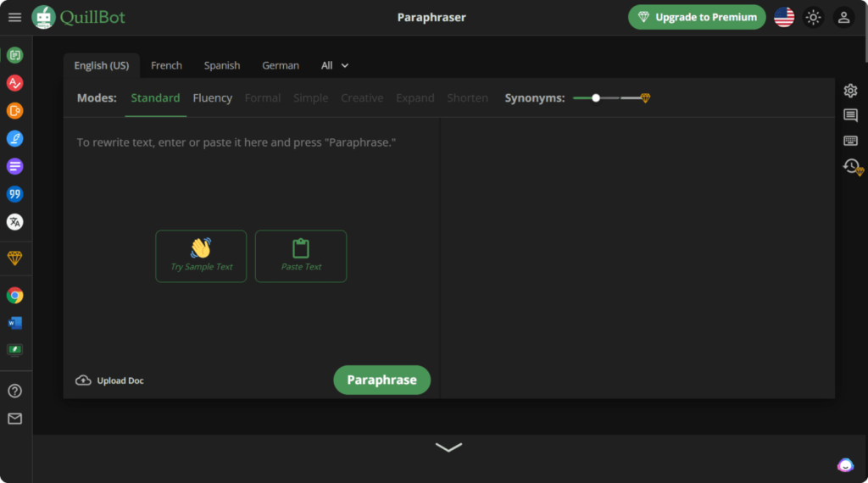Click the QuillBot logo
Image resolution: width=868 pixels, height=483 pixels.
click(79, 17)
